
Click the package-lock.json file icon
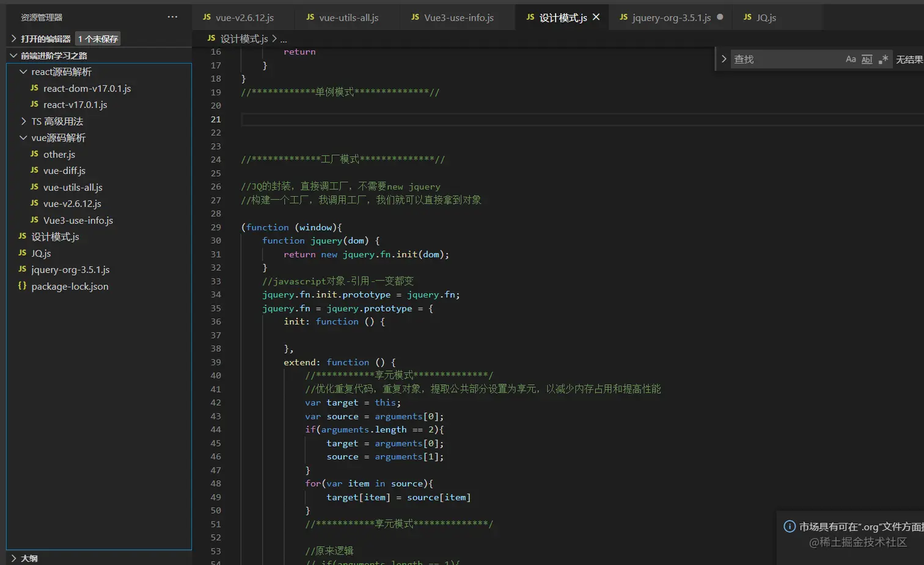coord(22,286)
